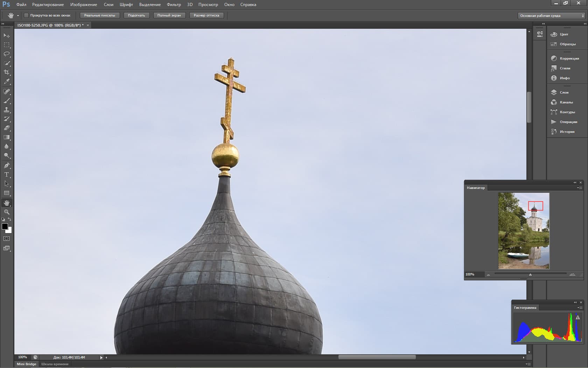The image size is (588, 368).
Task: Open the Hand tool preset picker
Action: click(18, 15)
